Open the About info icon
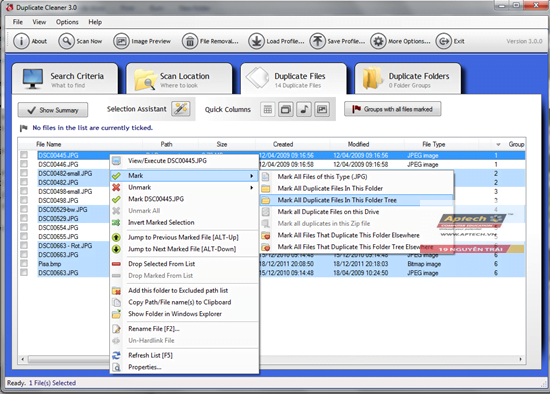Viewport: 550px width, 394px height. (21, 41)
